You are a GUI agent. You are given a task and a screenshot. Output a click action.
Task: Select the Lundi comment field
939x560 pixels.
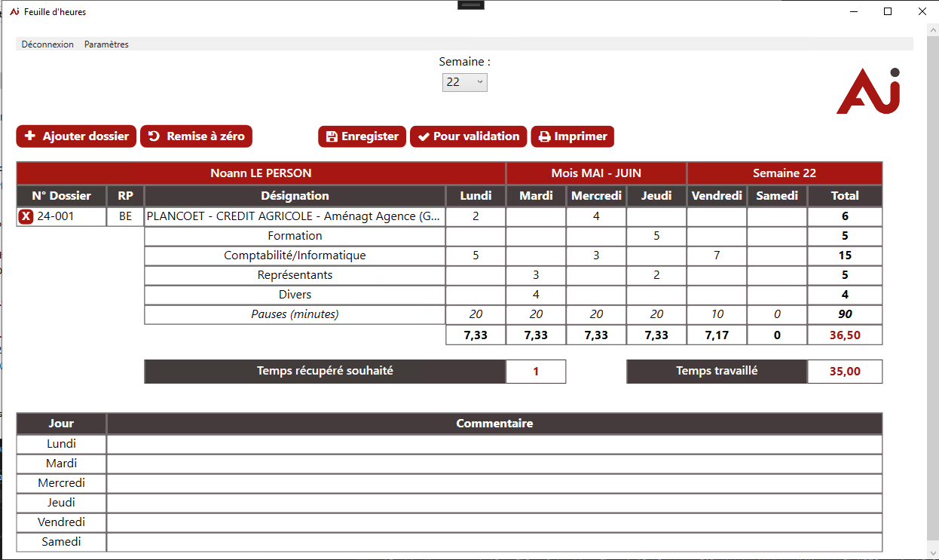click(x=494, y=445)
